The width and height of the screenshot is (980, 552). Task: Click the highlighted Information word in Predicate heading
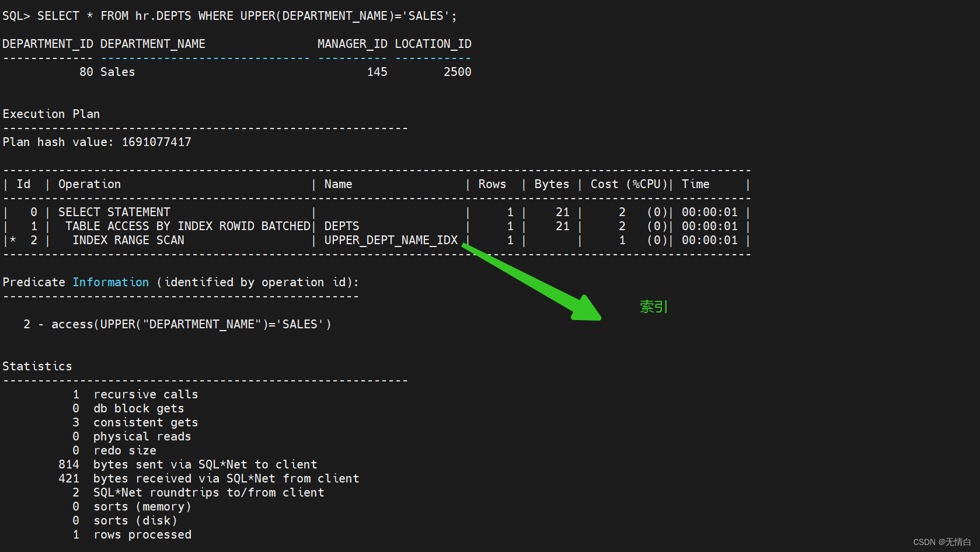[111, 282]
